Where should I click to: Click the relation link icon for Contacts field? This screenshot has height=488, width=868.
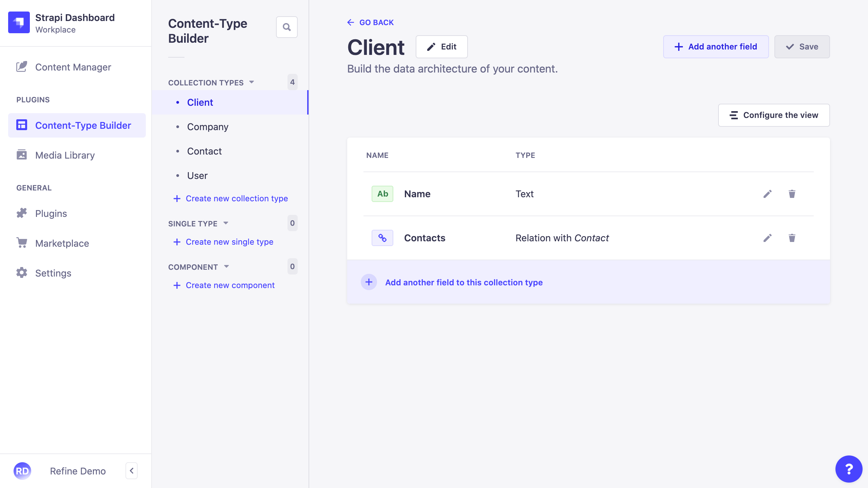pos(382,238)
